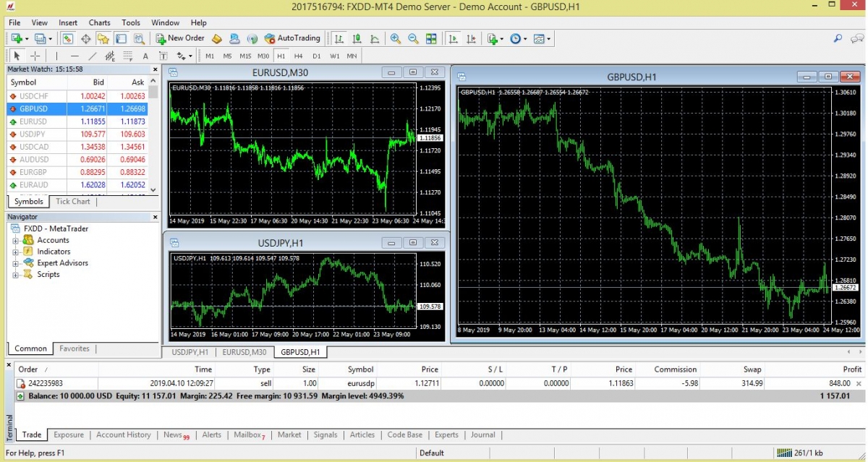Screen dimensions: 868x462
Task: Zoom in on the chart
Action: pos(396,38)
